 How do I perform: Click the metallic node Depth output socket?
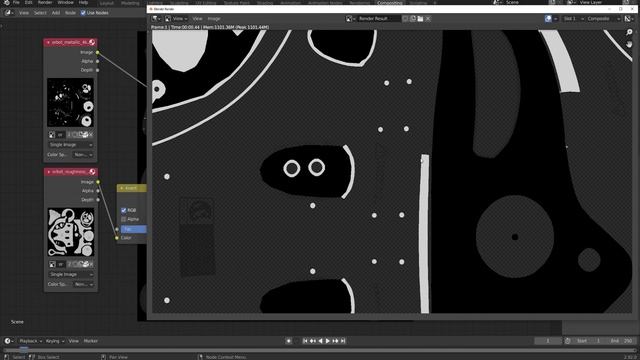[98, 70]
